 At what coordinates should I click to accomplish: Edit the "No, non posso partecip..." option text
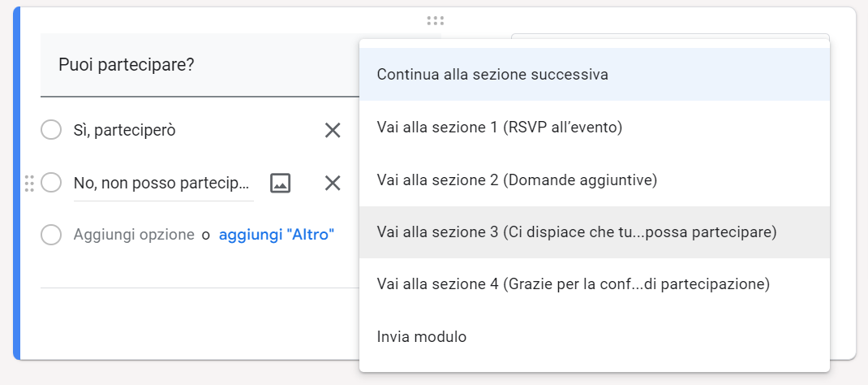(x=162, y=184)
